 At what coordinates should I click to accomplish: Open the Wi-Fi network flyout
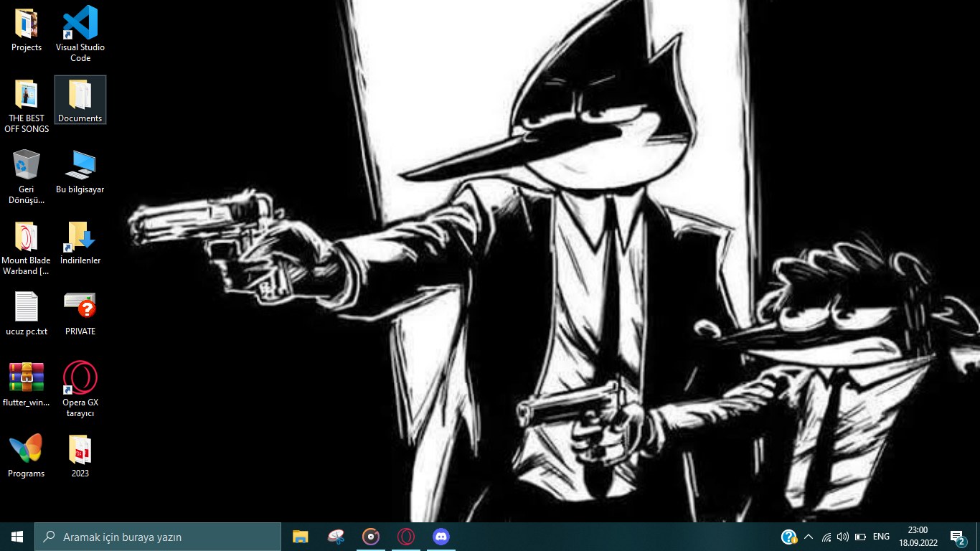826,537
